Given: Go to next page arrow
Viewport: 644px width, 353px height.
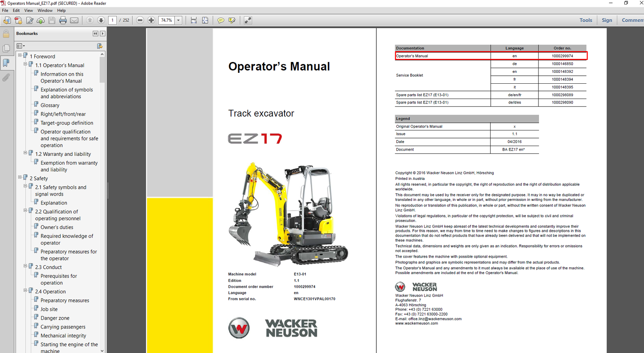Looking at the screenshot, I should [101, 20].
